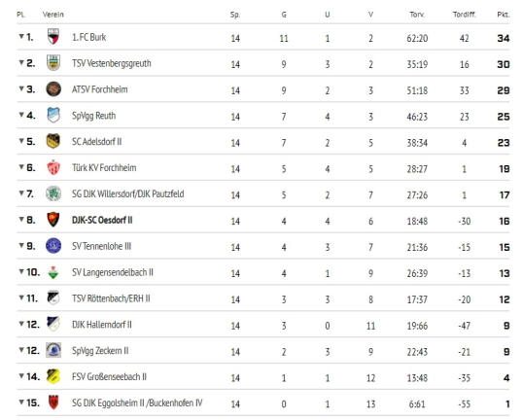Click the SpVgg Zeckern II team name
The height and width of the screenshot is (420, 522).
point(100,351)
